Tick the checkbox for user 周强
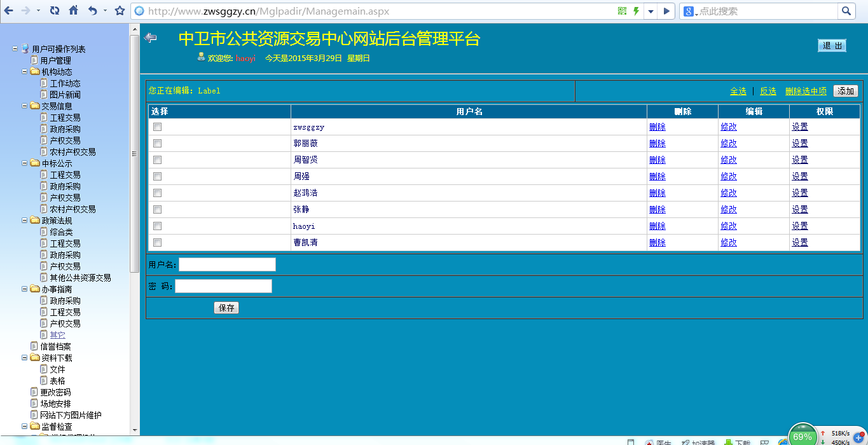This screenshot has height=445, width=868. tap(157, 176)
